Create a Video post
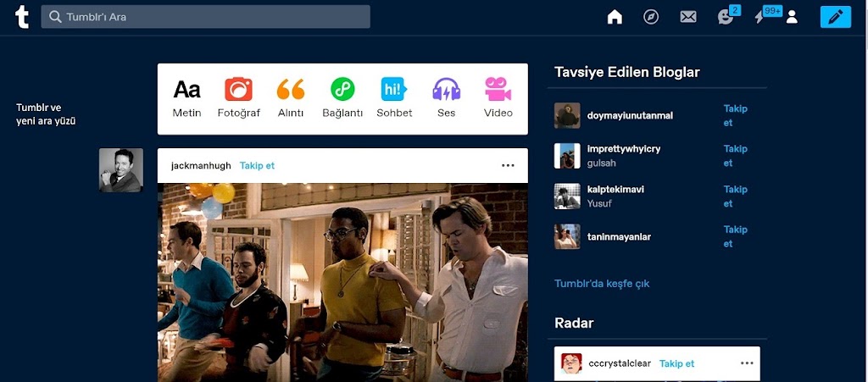The width and height of the screenshot is (868, 382). coord(498,98)
